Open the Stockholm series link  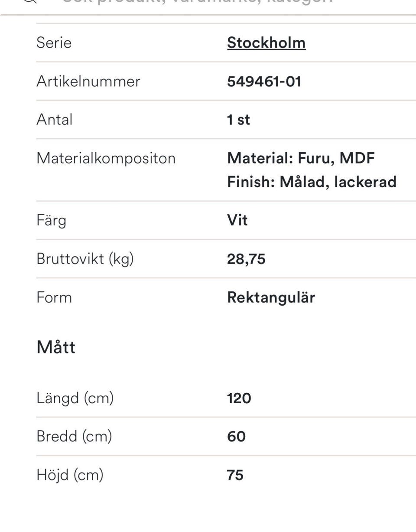[x=266, y=43]
